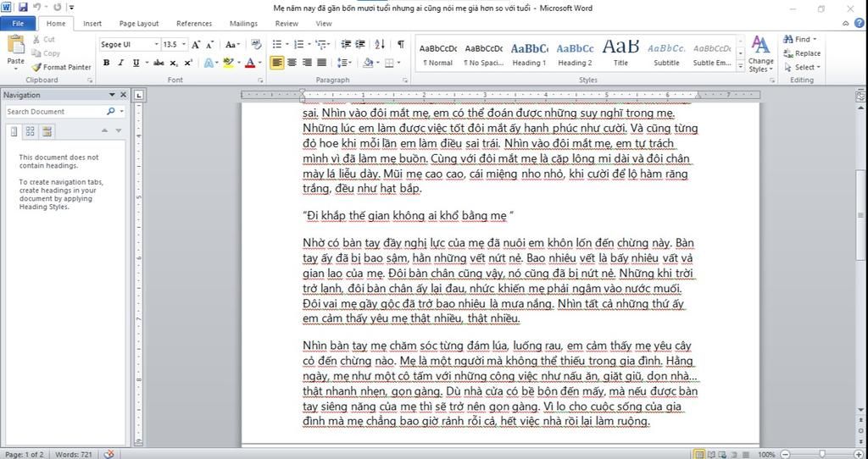Switch to the Insert tab
This screenshot has height=459, width=868.
pos(92,24)
